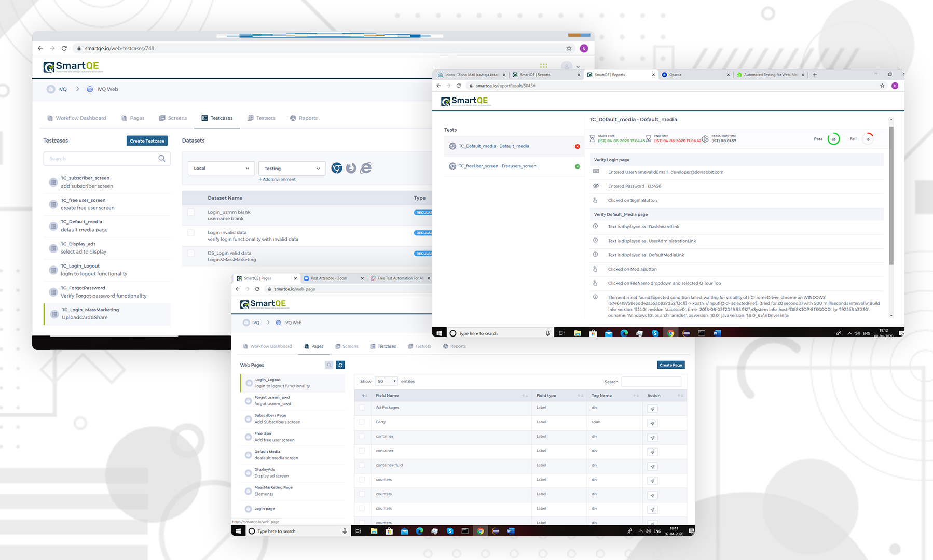Click the action arrow icon for container-fluid row
This screenshot has width=933, height=560.
pos(653,467)
